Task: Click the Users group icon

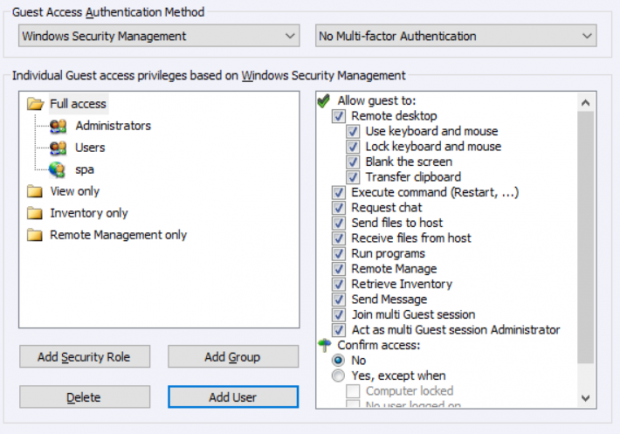Action: tap(58, 148)
